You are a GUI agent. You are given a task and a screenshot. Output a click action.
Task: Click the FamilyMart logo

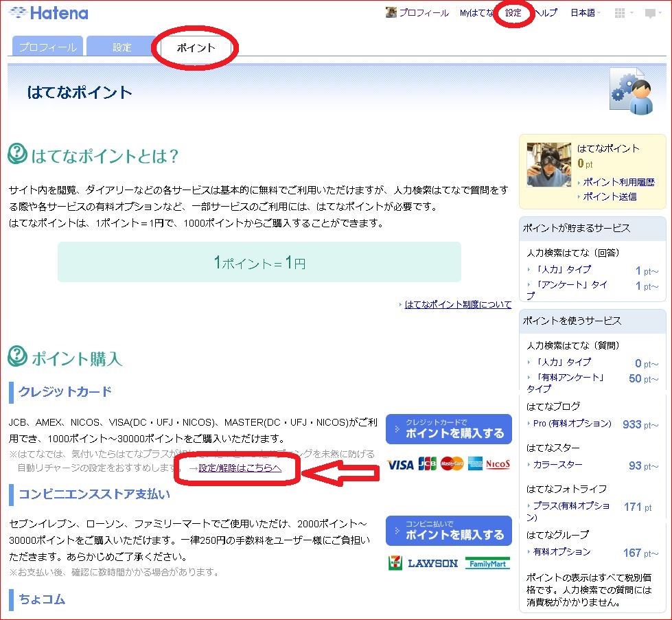pyautogui.click(x=487, y=564)
